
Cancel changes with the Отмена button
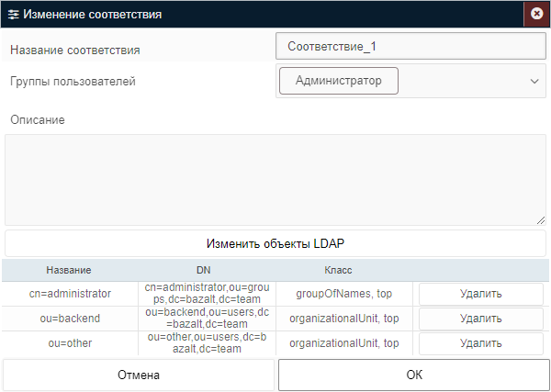point(139,375)
